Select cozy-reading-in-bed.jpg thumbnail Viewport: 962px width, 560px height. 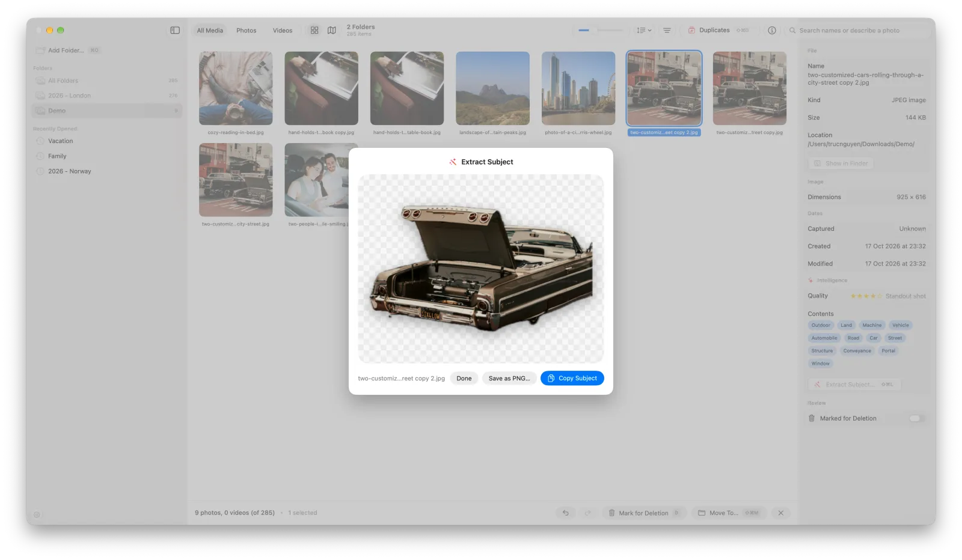point(236,88)
